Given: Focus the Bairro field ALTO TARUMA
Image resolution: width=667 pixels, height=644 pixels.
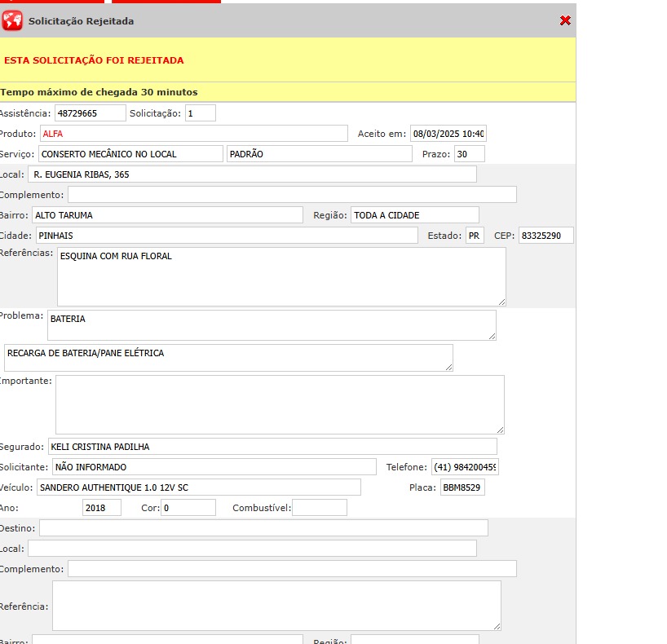Looking at the screenshot, I should point(167,215).
